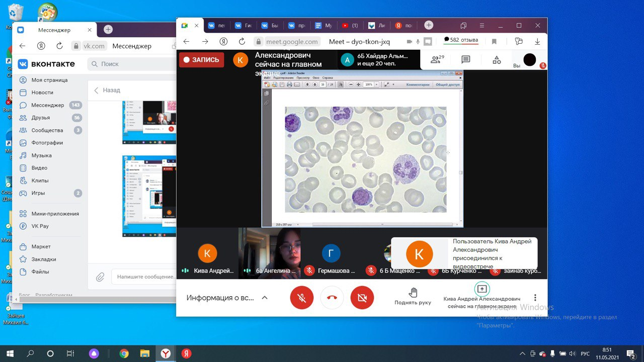The height and width of the screenshot is (362, 644).
Task: Reload the Meet page
Action: point(242,42)
